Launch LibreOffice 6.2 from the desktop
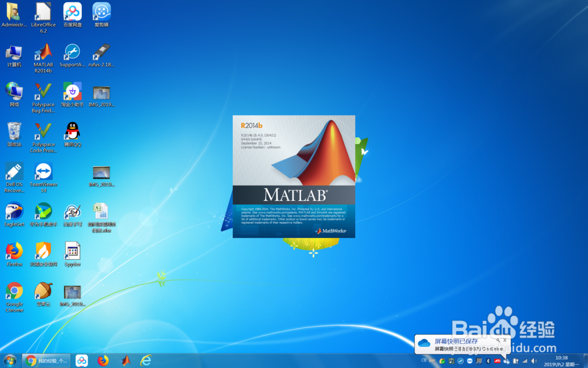Viewport: 588px width, 368px height. pos(43,18)
